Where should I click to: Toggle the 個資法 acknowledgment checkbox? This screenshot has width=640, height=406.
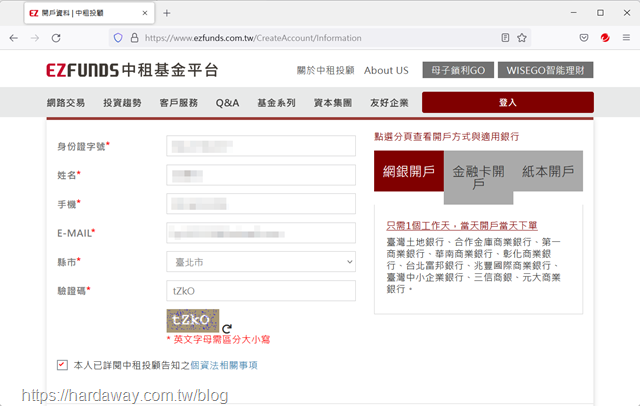[62, 365]
